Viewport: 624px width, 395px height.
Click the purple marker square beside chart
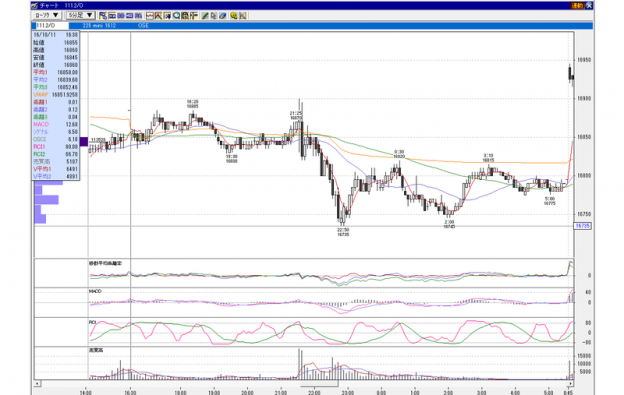[84, 141]
